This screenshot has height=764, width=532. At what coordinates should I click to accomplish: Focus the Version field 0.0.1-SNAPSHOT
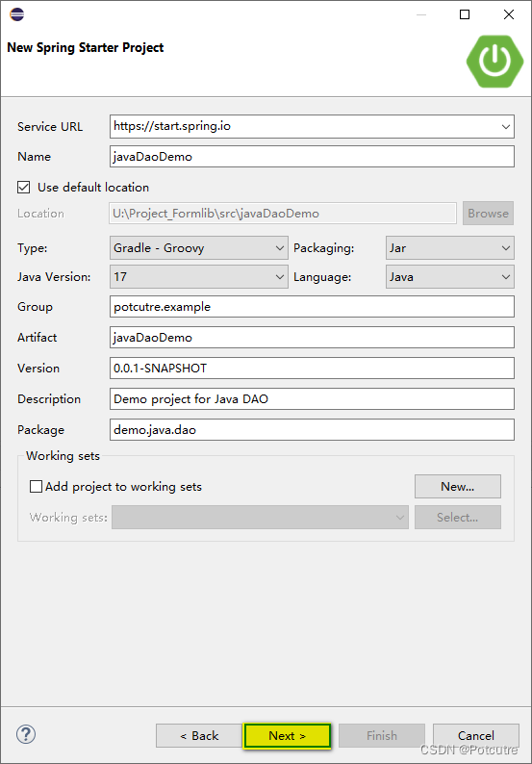(x=312, y=368)
